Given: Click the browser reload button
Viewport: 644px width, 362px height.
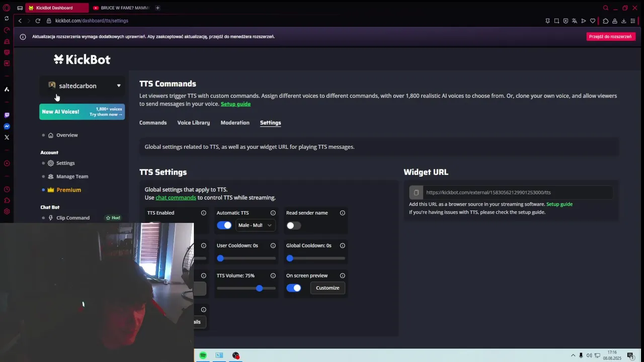Looking at the screenshot, I should point(38,21).
